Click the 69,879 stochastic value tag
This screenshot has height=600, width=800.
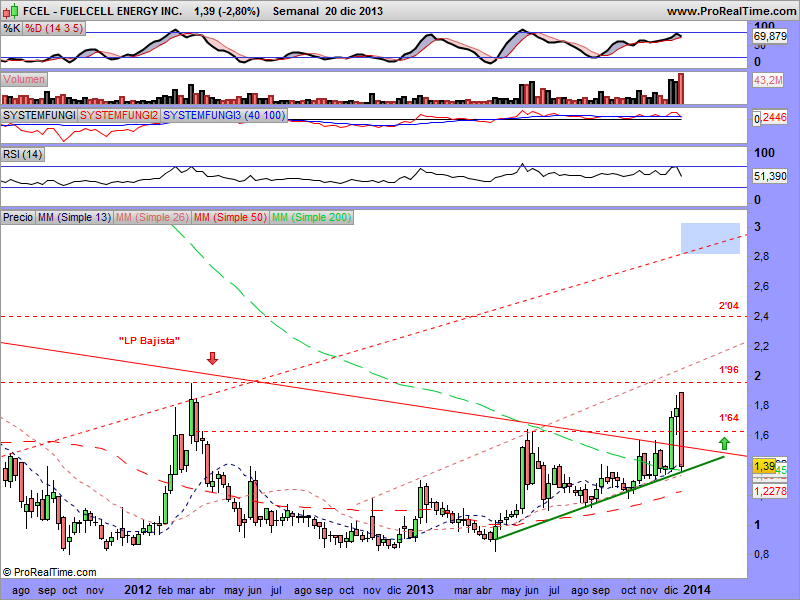(x=770, y=36)
